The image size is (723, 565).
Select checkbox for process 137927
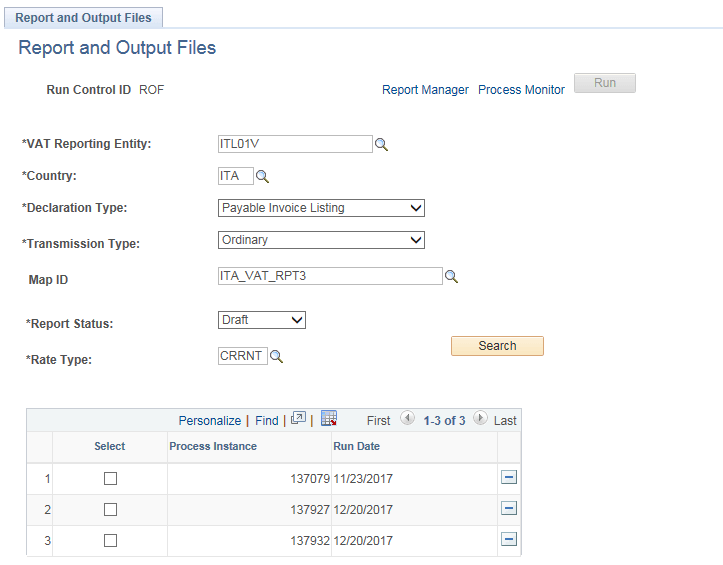click(110, 510)
